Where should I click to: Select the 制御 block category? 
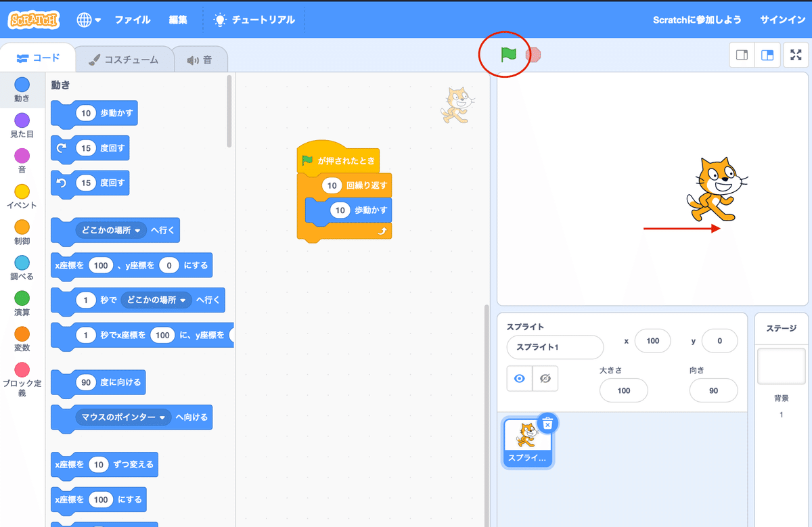tap(22, 232)
